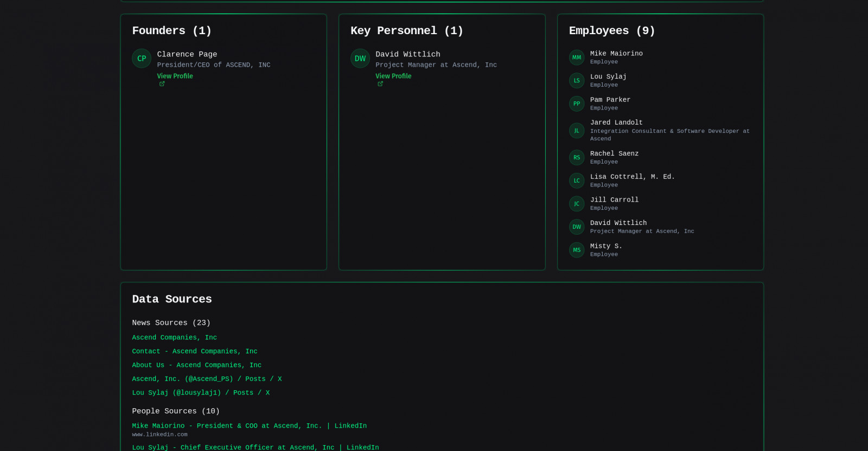The image size is (868, 451).
Task: Open Ascend, Inc. @Ascend_PS posts link
Action: [x=207, y=379]
